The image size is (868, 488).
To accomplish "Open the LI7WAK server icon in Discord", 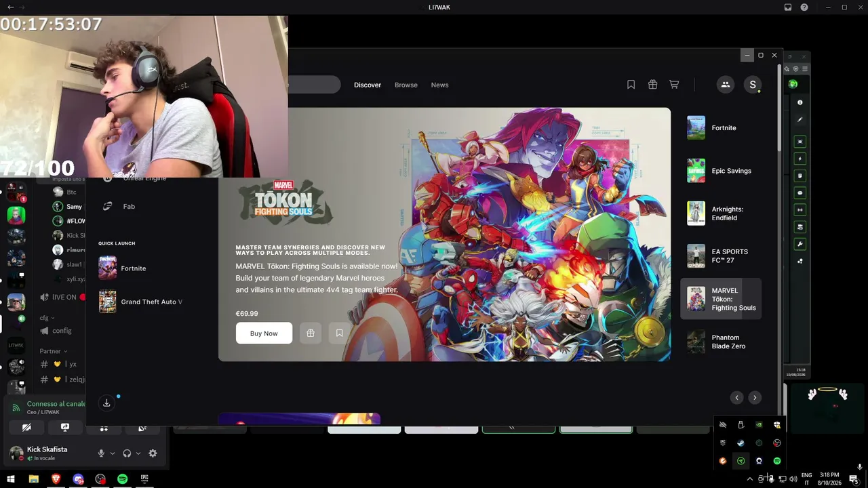I will (x=16, y=346).
